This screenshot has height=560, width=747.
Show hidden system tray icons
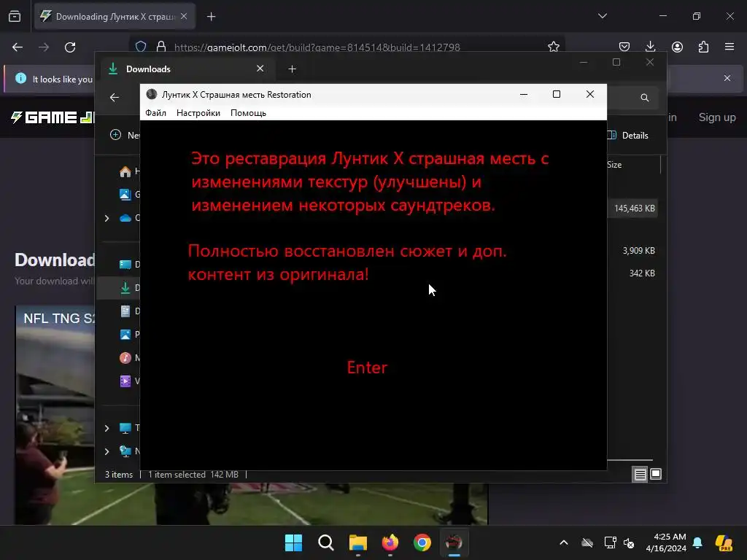[x=564, y=542]
